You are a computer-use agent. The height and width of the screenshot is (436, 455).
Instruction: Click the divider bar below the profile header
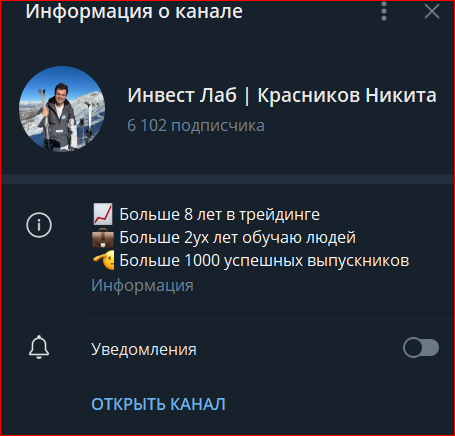(227, 179)
